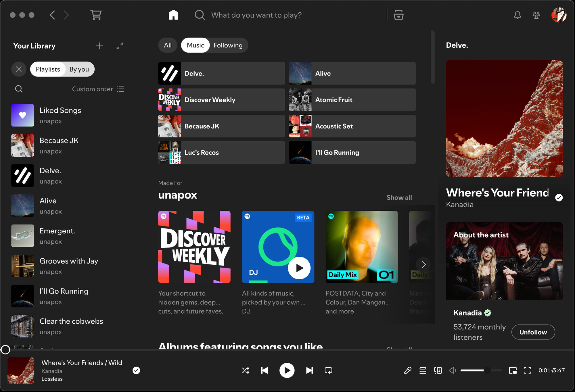Select the By you library filter
Image resolution: width=575 pixels, height=392 pixels.
(x=79, y=69)
